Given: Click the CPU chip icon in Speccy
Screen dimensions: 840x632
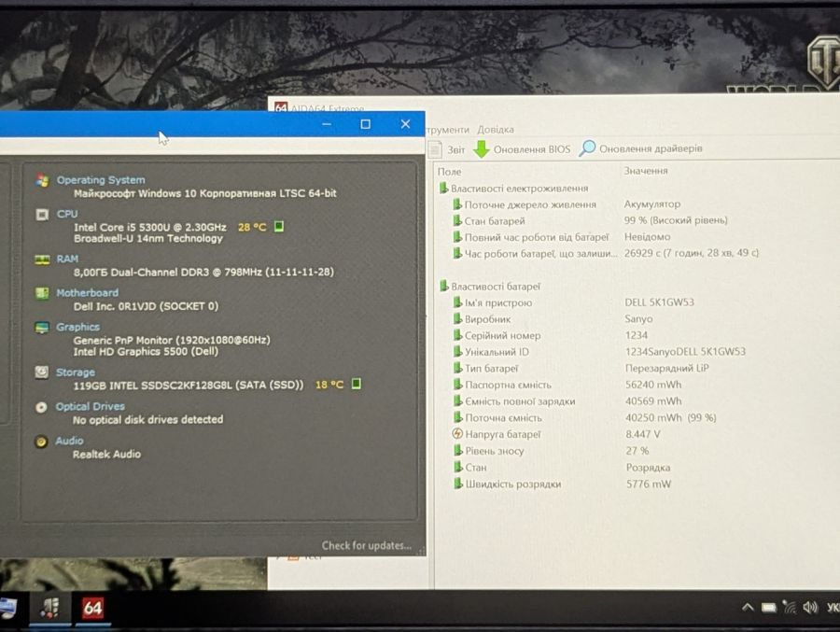Looking at the screenshot, I should (x=42, y=215).
